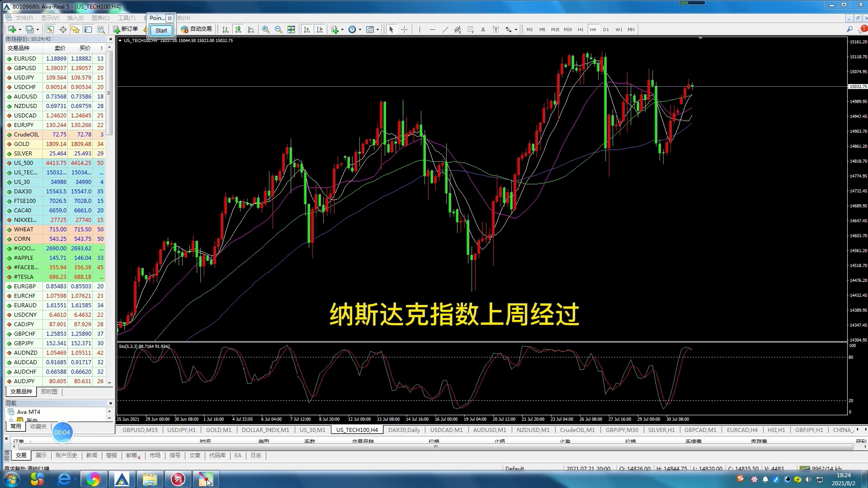Image resolution: width=868 pixels, height=488 pixels.
Task: Expand the arrows objects dropdown
Action: pos(516,29)
